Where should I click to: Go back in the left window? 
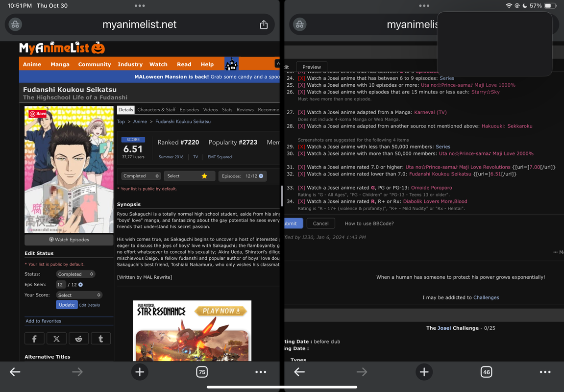[x=15, y=372]
